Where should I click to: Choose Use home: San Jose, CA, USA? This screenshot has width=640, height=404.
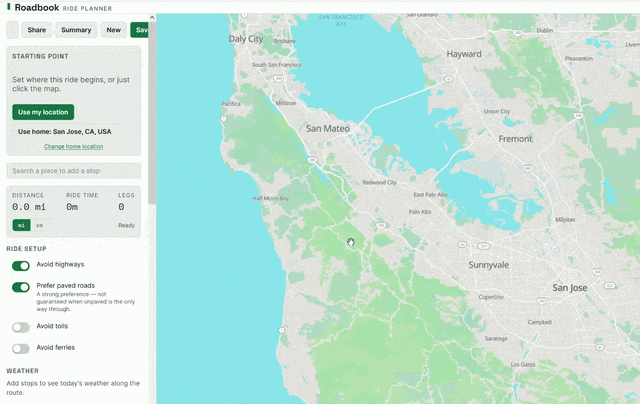(x=64, y=131)
